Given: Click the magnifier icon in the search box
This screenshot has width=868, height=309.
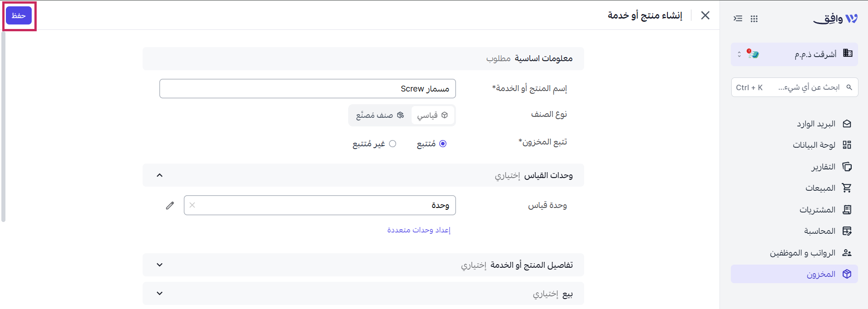Looking at the screenshot, I should [849, 87].
